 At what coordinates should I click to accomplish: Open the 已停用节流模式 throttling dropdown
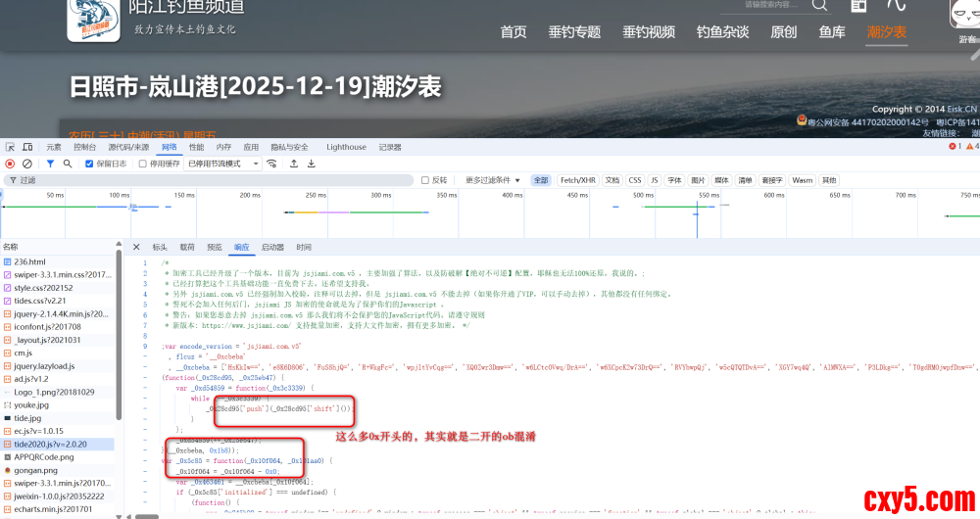point(222,164)
